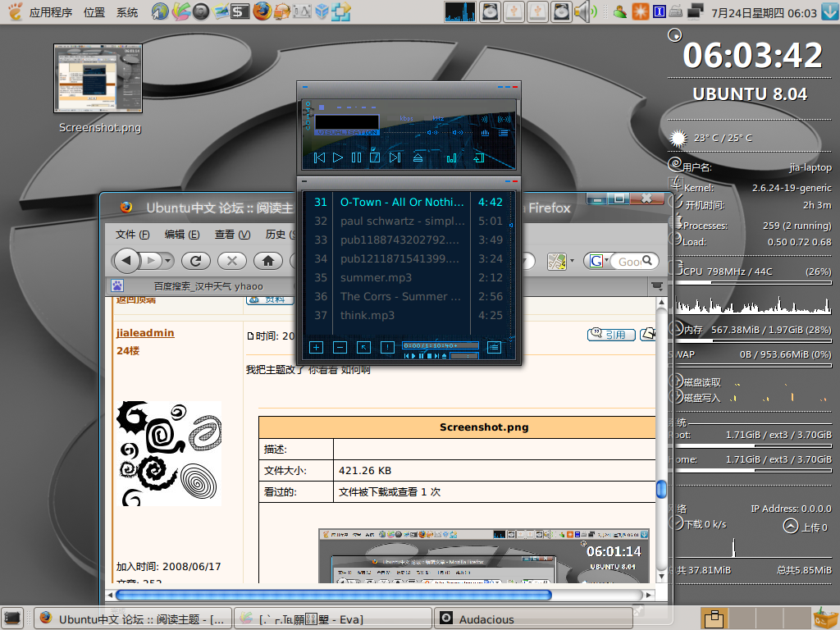This screenshot has width=840, height=630.
Task: Open playlist misc exclamation button
Action: click(x=387, y=347)
